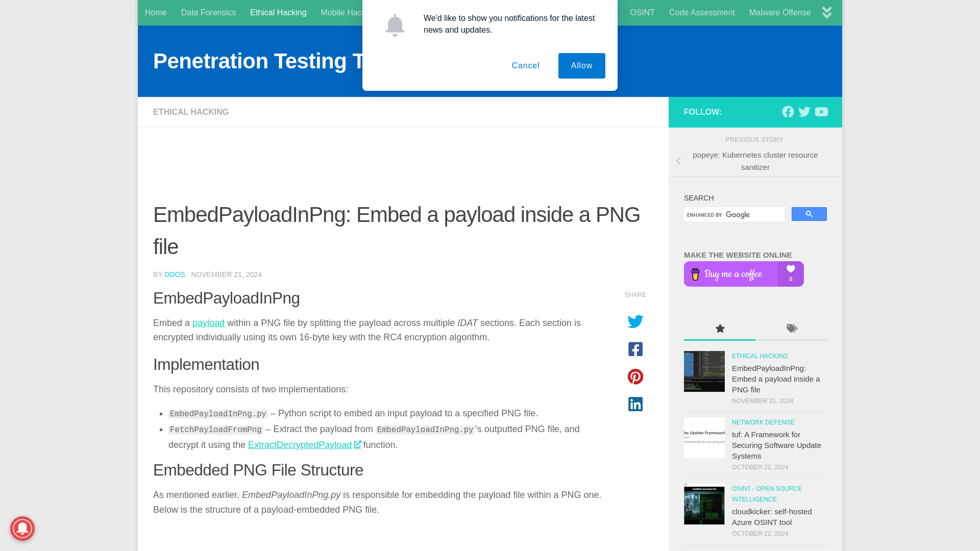Toggle the Tags sidebar tab
The image size is (980, 551).
pos(792,329)
